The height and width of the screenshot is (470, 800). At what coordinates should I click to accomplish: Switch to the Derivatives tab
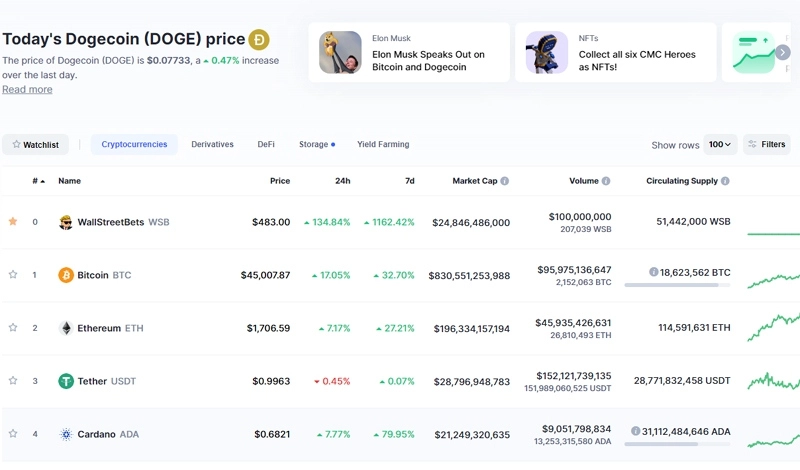[212, 145]
